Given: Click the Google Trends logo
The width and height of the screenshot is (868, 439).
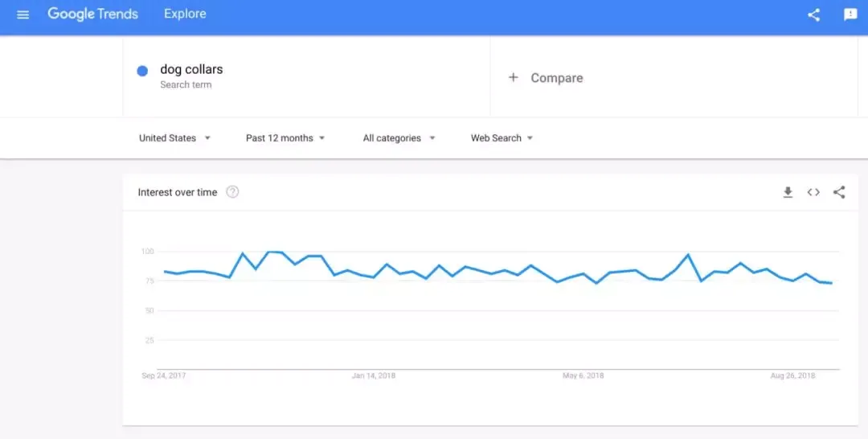Looking at the screenshot, I should point(93,14).
